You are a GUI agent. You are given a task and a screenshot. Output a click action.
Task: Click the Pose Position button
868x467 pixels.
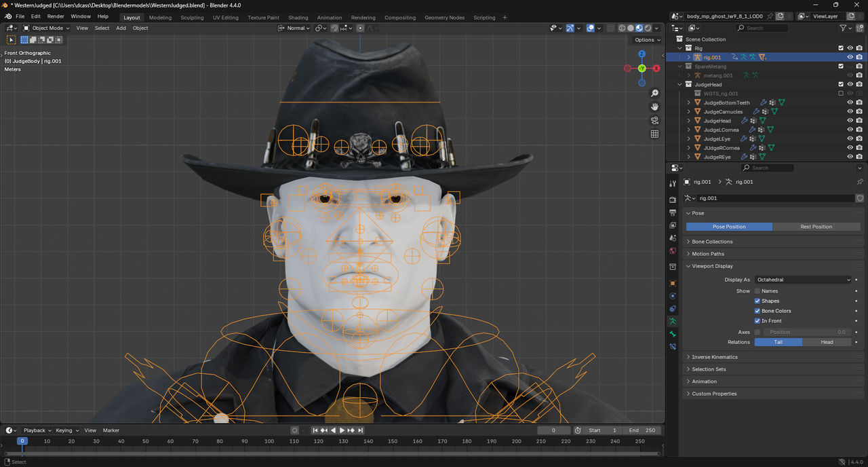[729, 227]
